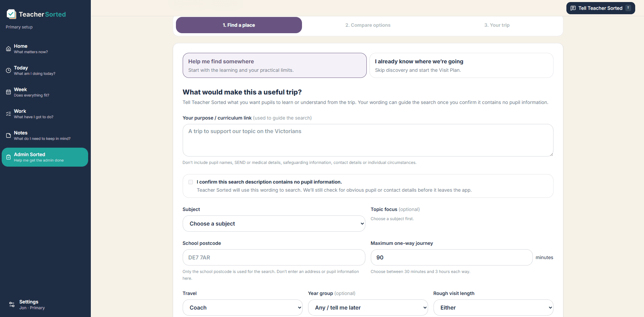Open the Choose a subject dropdown

point(274,224)
